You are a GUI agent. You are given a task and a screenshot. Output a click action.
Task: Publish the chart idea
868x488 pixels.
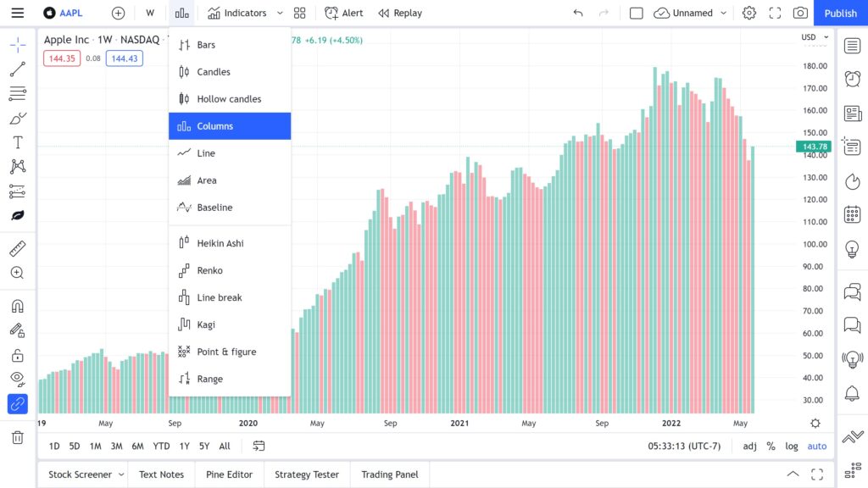click(x=840, y=13)
